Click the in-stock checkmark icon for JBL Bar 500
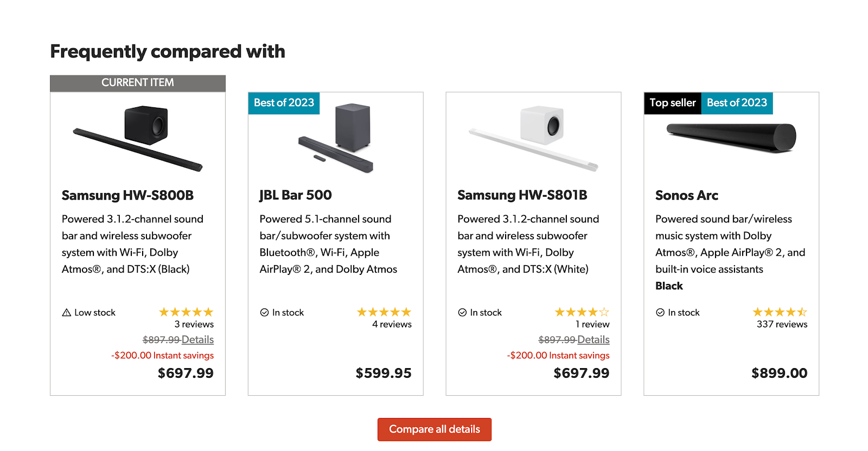The height and width of the screenshot is (451, 868). (264, 312)
